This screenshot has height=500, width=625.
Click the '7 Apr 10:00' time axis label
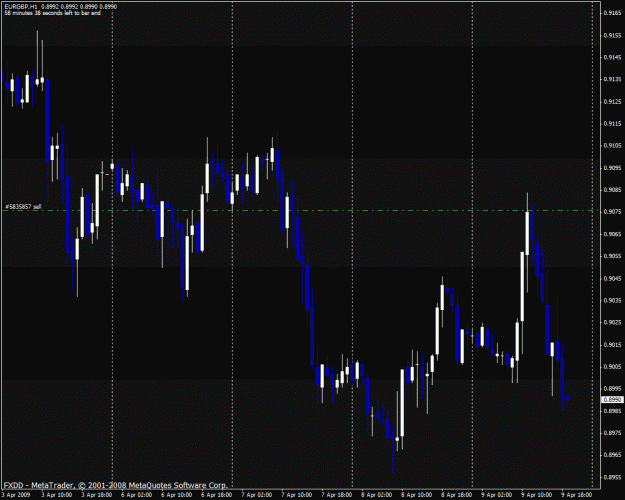pos(297,495)
